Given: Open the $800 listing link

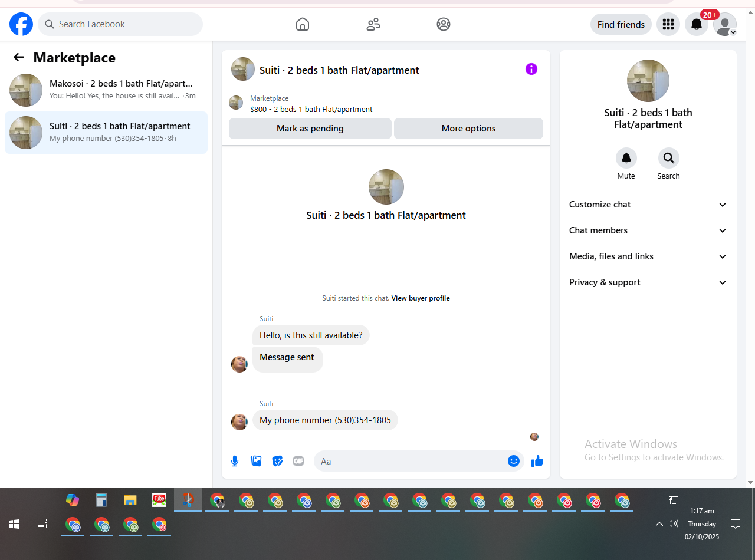Looking at the screenshot, I should [311, 109].
